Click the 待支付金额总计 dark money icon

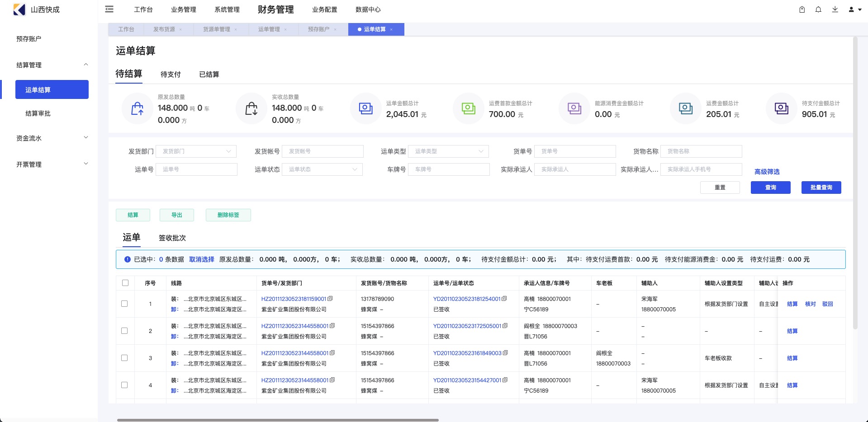click(x=782, y=108)
